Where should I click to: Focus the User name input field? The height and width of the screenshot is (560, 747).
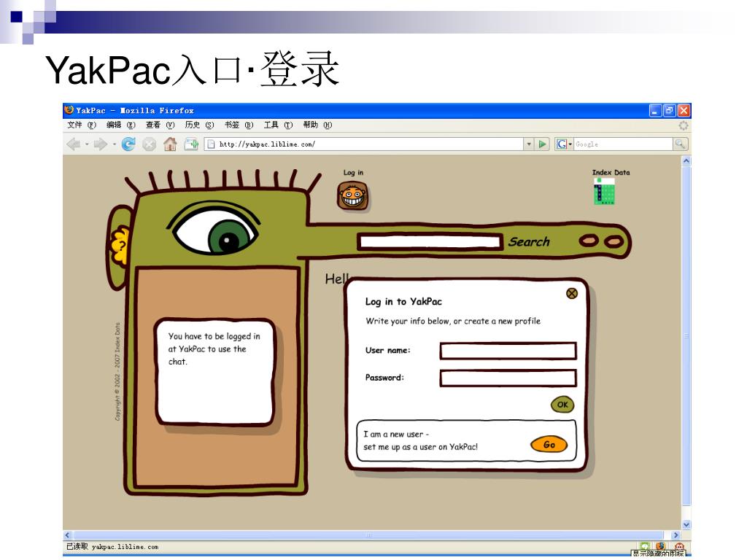pos(508,351)
